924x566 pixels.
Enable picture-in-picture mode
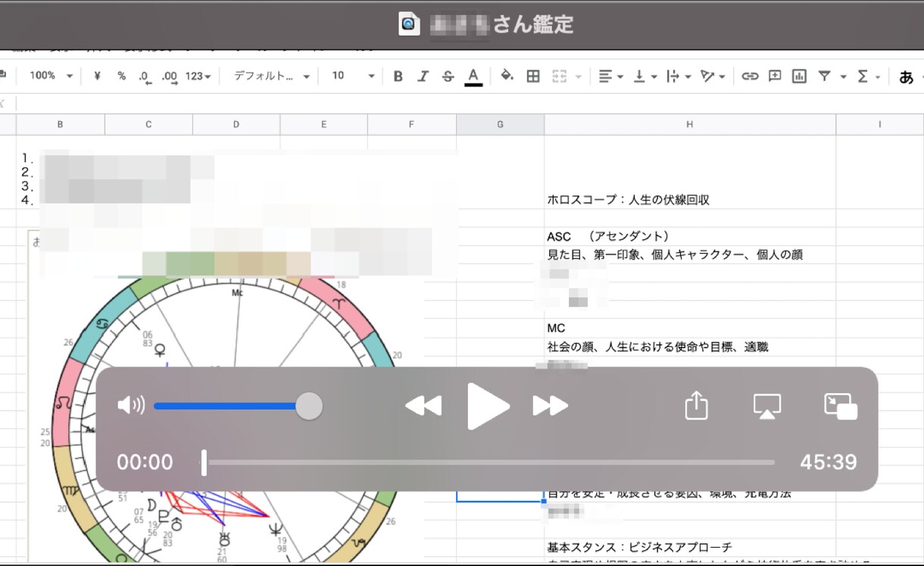pos(841,406)
